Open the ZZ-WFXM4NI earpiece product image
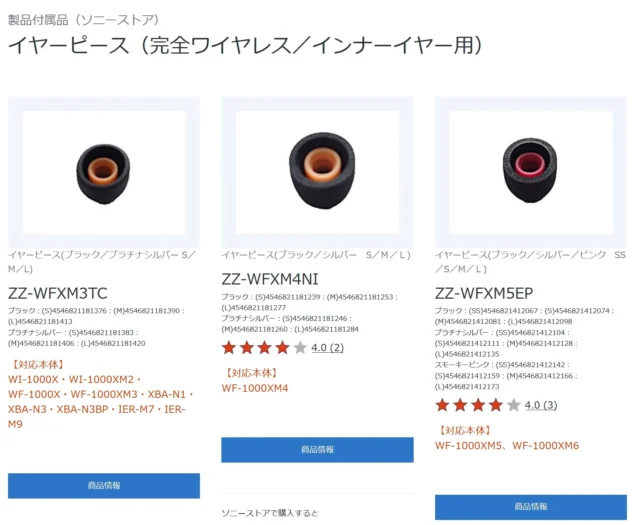 pos(317,172)
